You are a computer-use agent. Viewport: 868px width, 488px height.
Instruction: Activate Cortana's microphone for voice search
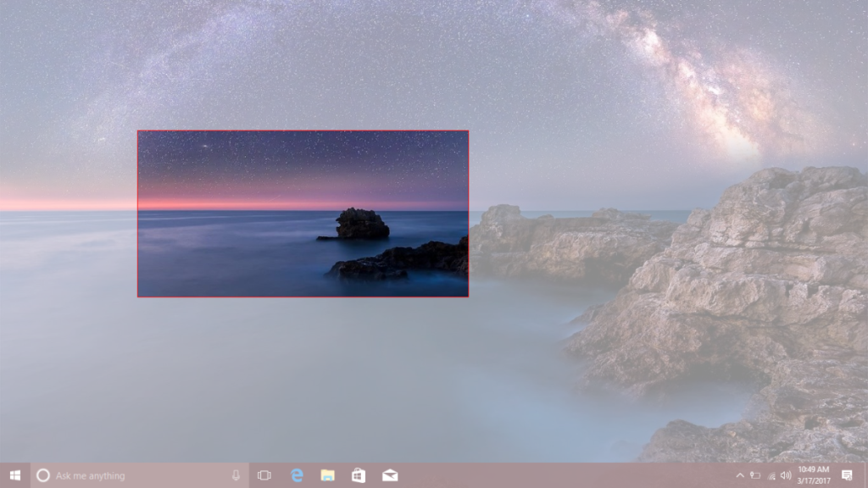(236, 475)
